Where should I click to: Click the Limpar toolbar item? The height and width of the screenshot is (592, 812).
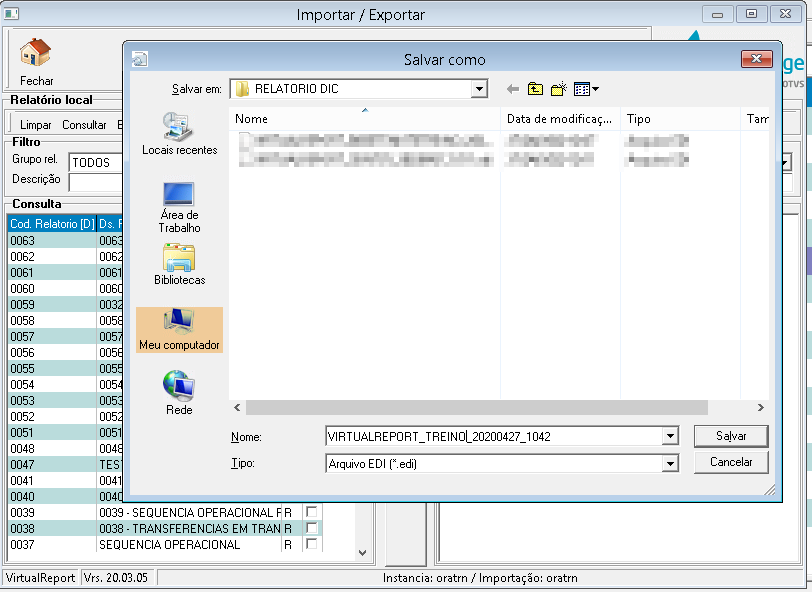(36, 125)
